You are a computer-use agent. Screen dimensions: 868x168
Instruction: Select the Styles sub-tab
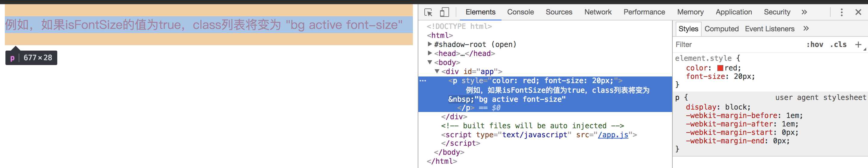pyautogui.click(x=688, y=29)
